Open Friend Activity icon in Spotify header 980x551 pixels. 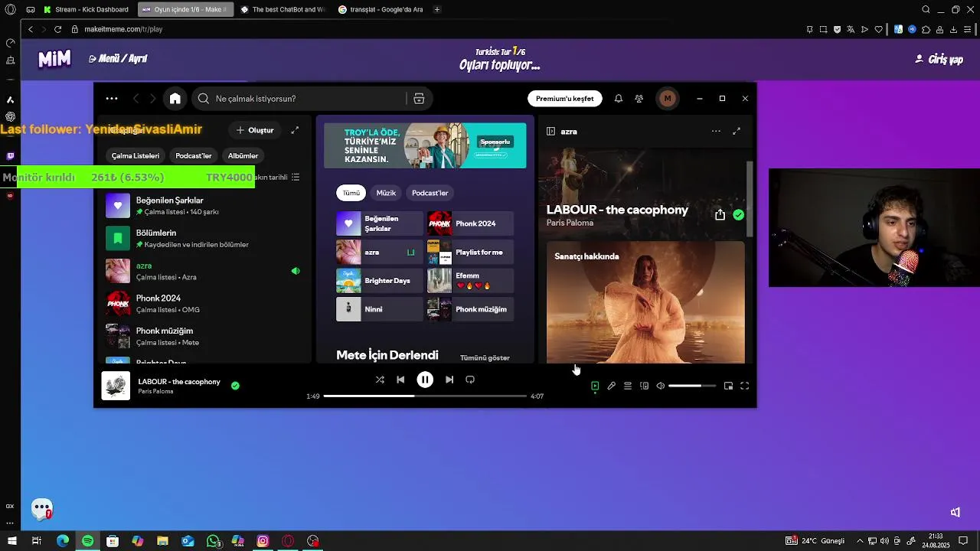pos(639,99)
